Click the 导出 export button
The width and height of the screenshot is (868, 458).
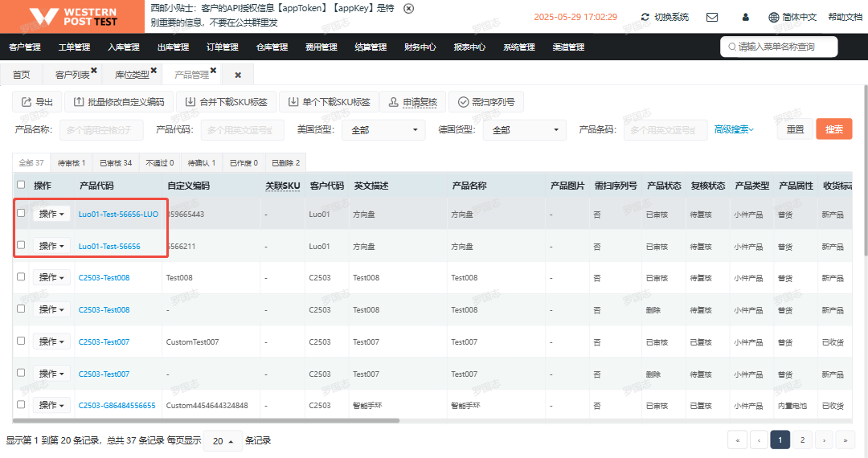coord(37,102)
